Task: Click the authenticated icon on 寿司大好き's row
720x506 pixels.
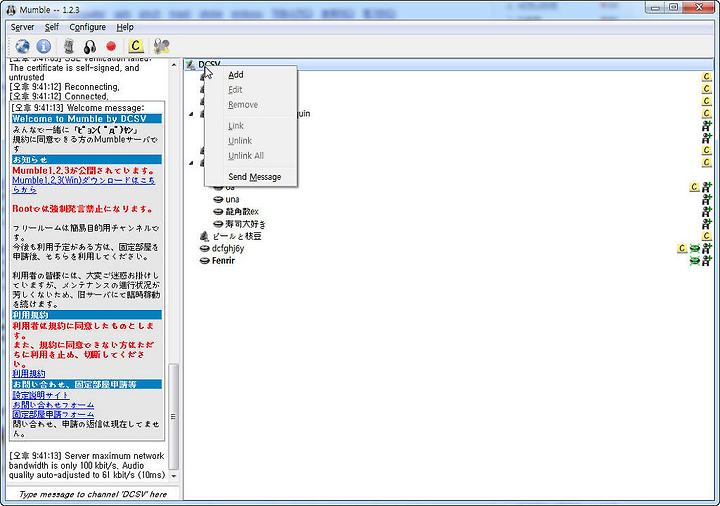Action: tap(707, 224)
